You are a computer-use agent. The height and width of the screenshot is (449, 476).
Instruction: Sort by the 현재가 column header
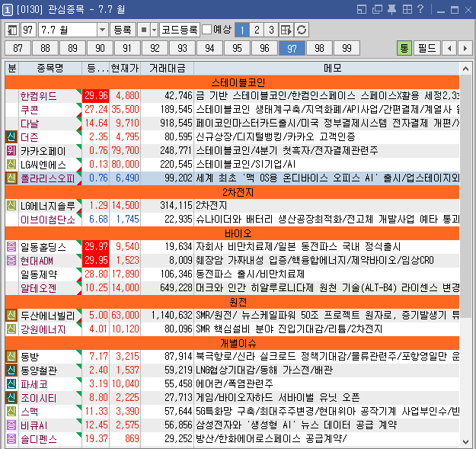(x=125, y=68)
